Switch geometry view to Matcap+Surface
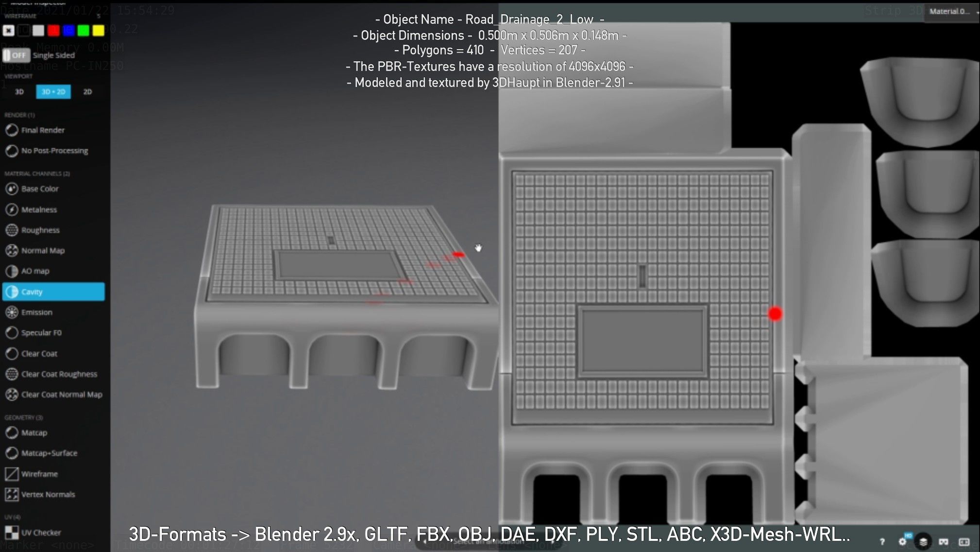This screenshot has width=980, height=552. [x=41, y=453]
